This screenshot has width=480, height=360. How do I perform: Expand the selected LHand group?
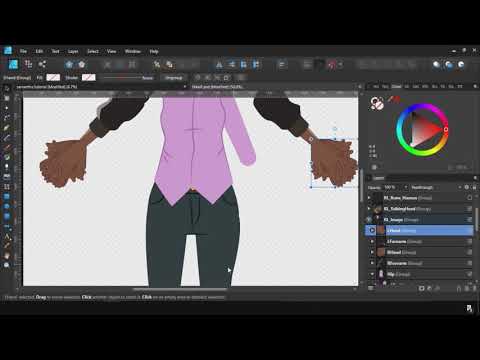pyautogui.click(x=372, y=230)
